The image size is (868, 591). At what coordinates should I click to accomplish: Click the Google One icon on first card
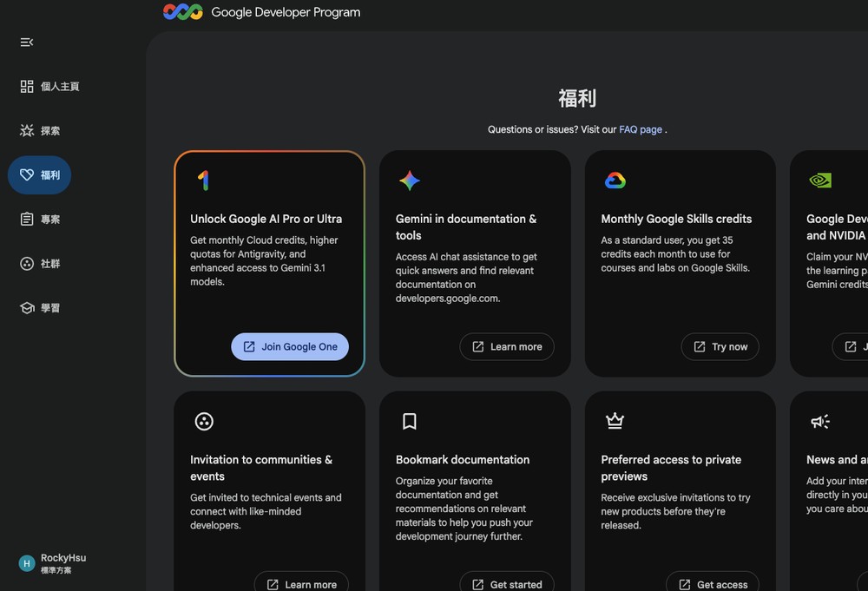(204, 181)
